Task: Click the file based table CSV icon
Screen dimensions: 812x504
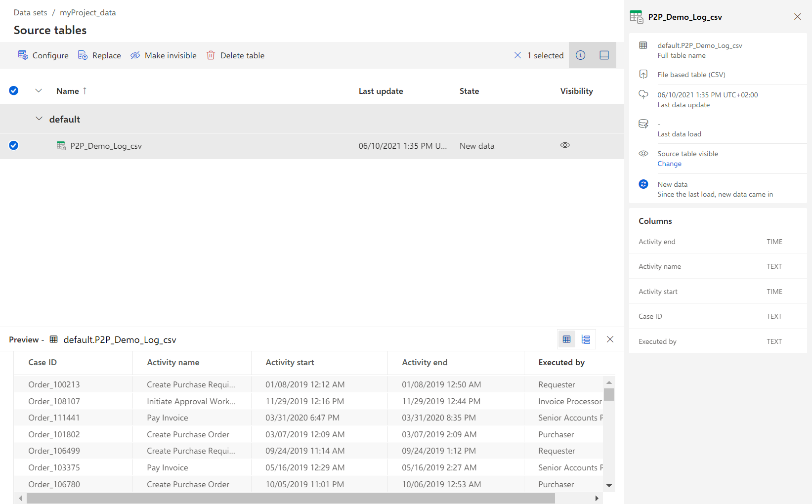Action: click(643, 74)
